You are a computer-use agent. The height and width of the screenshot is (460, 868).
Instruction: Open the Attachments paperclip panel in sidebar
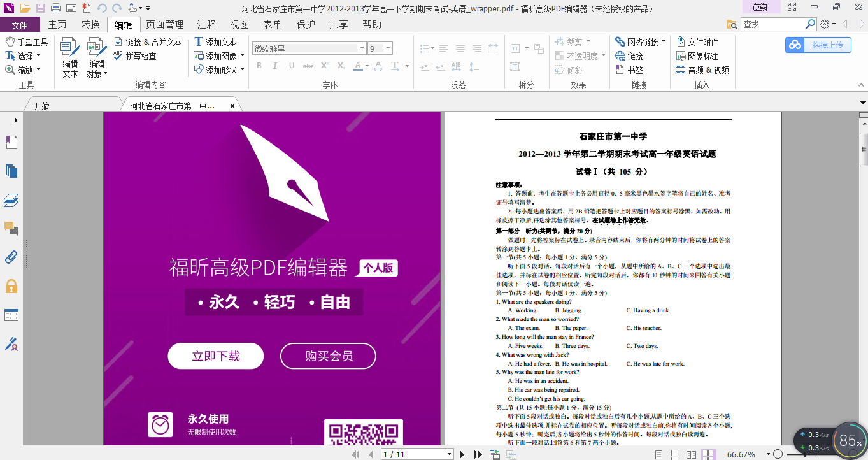tap(11, 257)
